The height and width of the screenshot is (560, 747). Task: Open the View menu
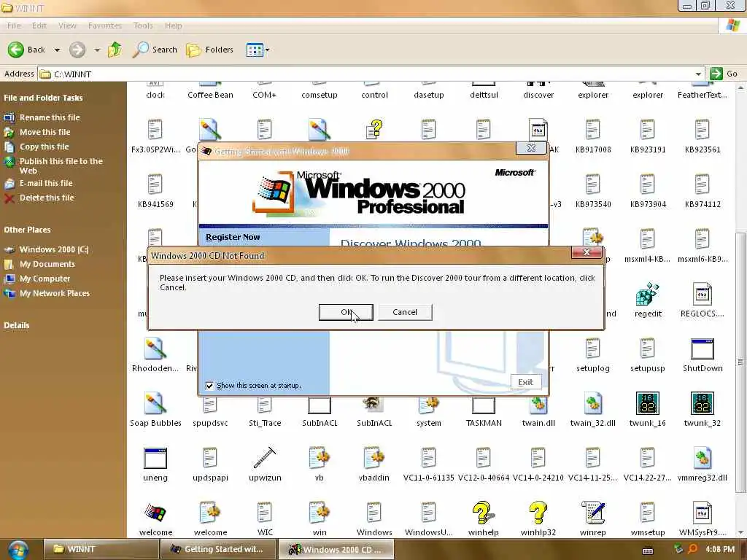[x=67, y=26]
